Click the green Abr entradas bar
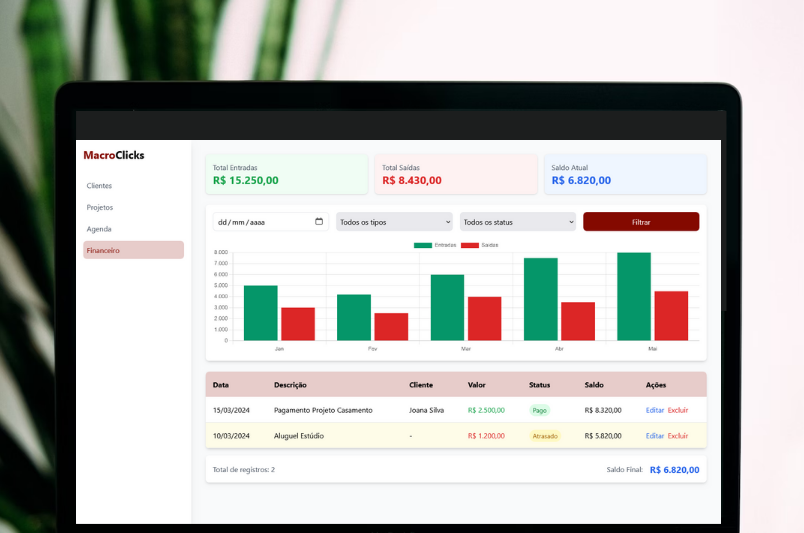Viewport: 804px width, 533px height. click(x=540, y=299)
